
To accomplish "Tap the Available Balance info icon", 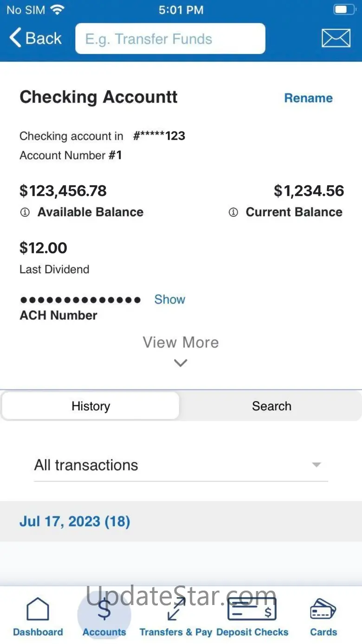I will click(25, 212).
